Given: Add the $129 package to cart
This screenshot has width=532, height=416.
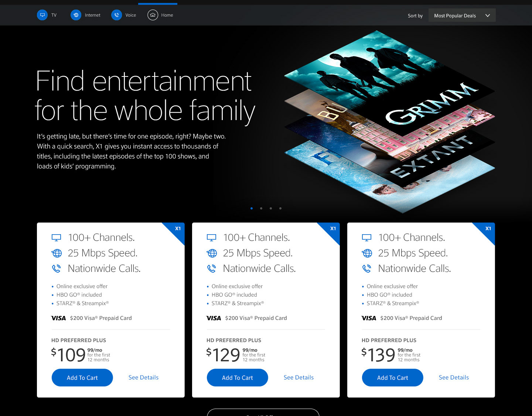Looking at the screenshot, I should [237, 378].
